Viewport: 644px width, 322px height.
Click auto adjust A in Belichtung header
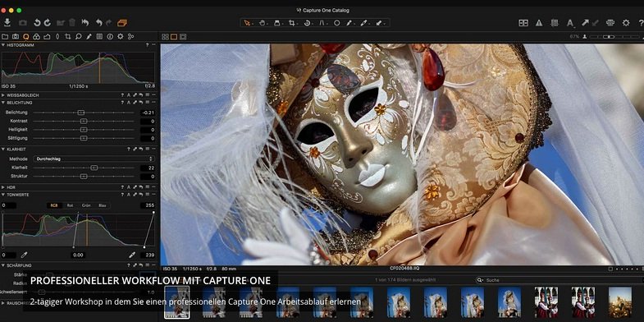[x=128, y=103]
